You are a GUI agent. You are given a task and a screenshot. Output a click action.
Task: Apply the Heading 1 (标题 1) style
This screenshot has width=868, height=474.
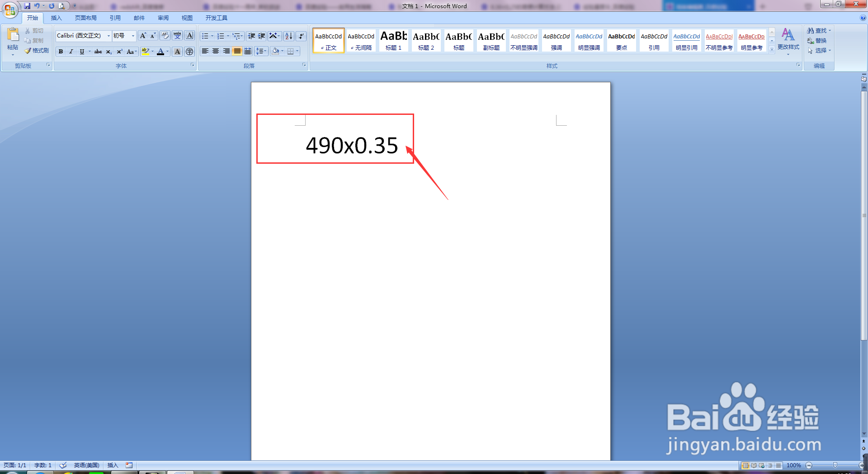pos(393,40)
